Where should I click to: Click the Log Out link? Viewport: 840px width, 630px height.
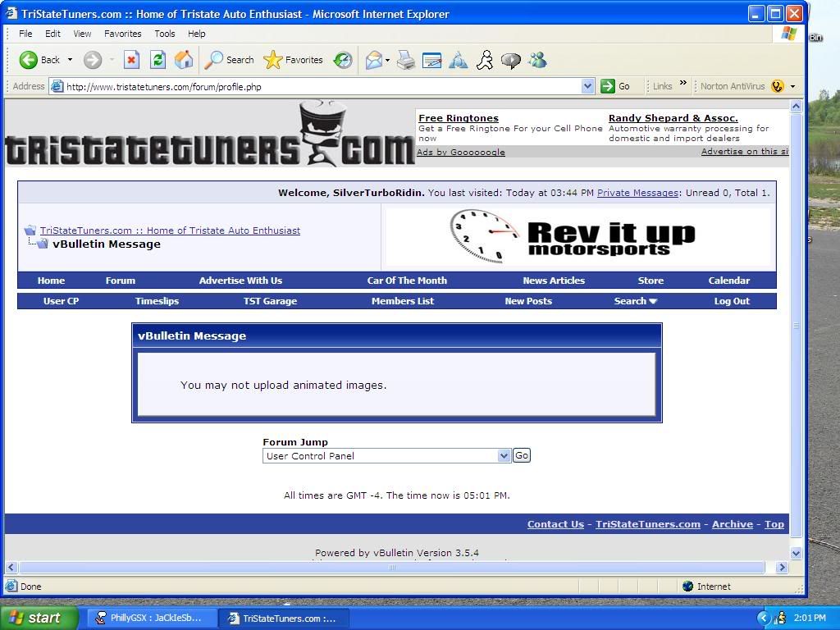point(732,301)
